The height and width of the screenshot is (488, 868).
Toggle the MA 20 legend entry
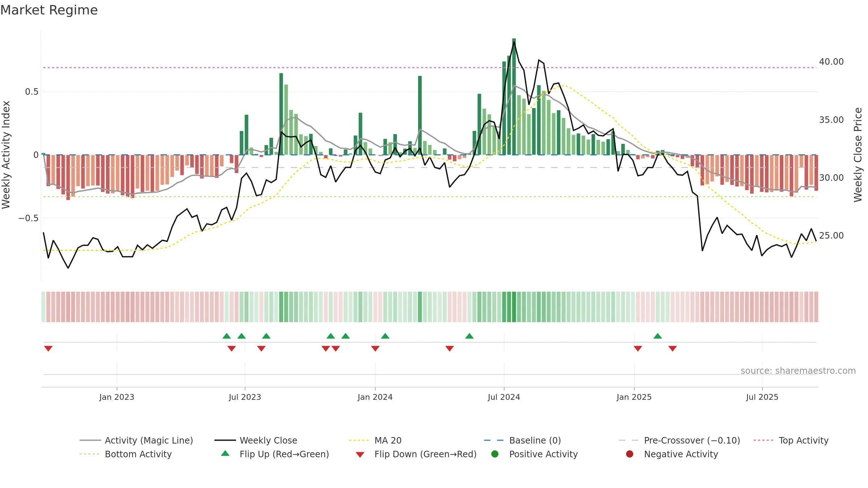(x=375, y=440)
